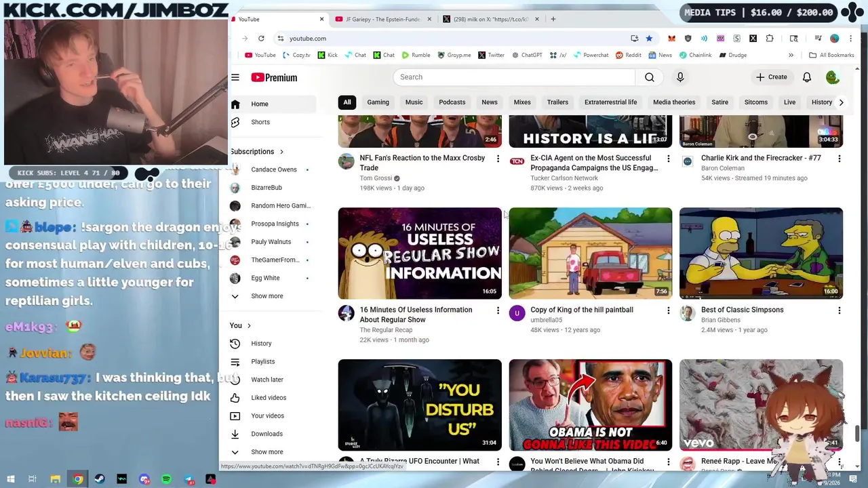Start voice search with microphone icon
The image size is (868, 488).
pyautogui.click(x=680, y=77)
